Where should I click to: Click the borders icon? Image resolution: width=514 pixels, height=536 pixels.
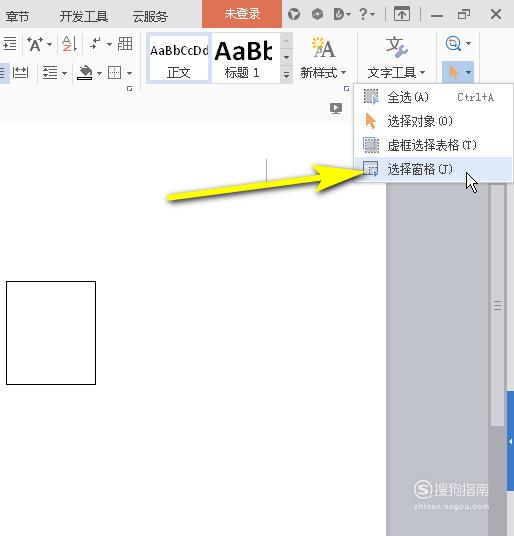pos(114,72)
